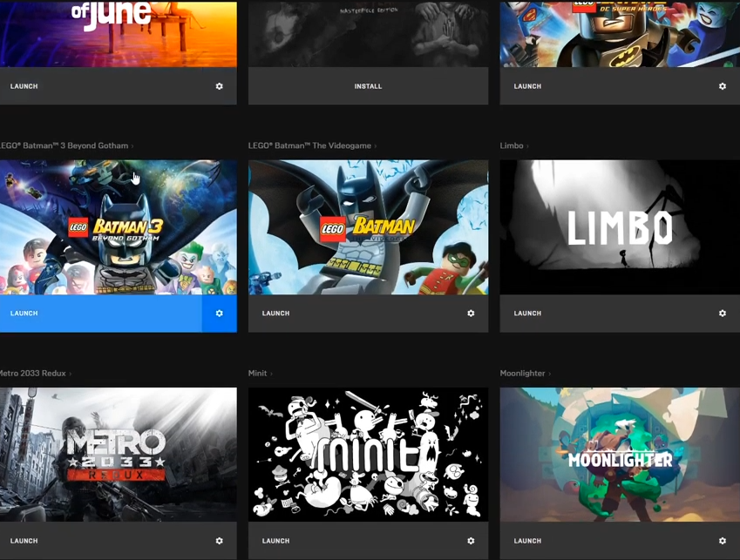
Task: Open settings gear for Limbo
Action: [722, 314]
